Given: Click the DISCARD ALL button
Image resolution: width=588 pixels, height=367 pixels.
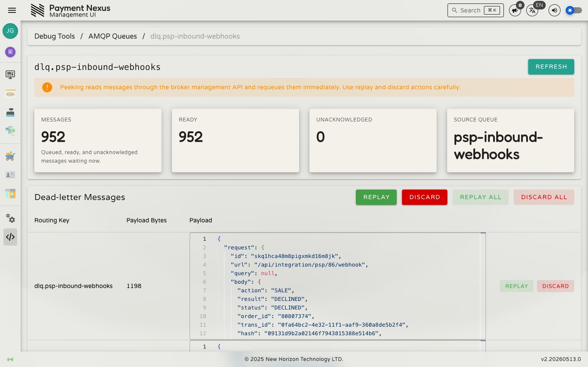Looking at the screenshot, I should pyautogui.click(x=544, y=197).
